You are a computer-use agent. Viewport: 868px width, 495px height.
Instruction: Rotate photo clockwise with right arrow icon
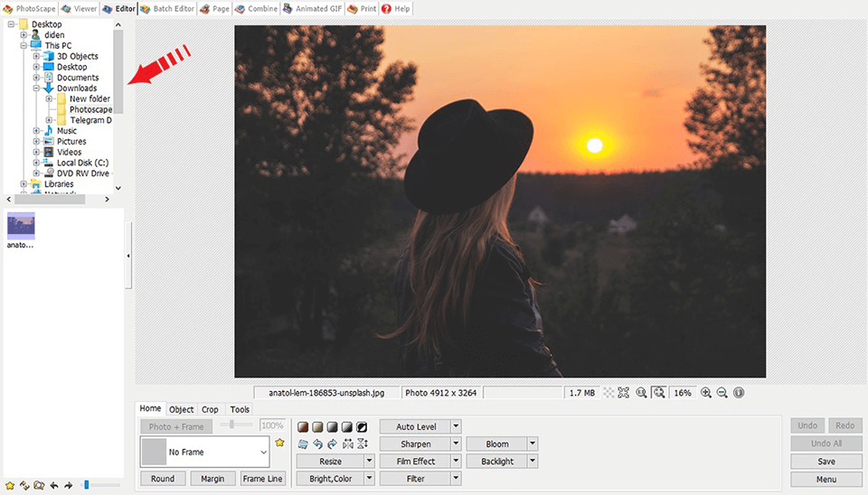click(x=332, y=444)
